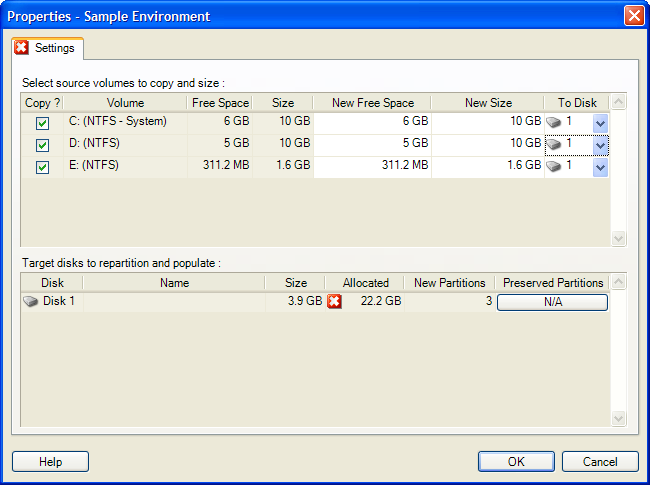The width and height of the screenshot is (650, 485).
Task: Click the Volume column header
Action: (125, 103)
